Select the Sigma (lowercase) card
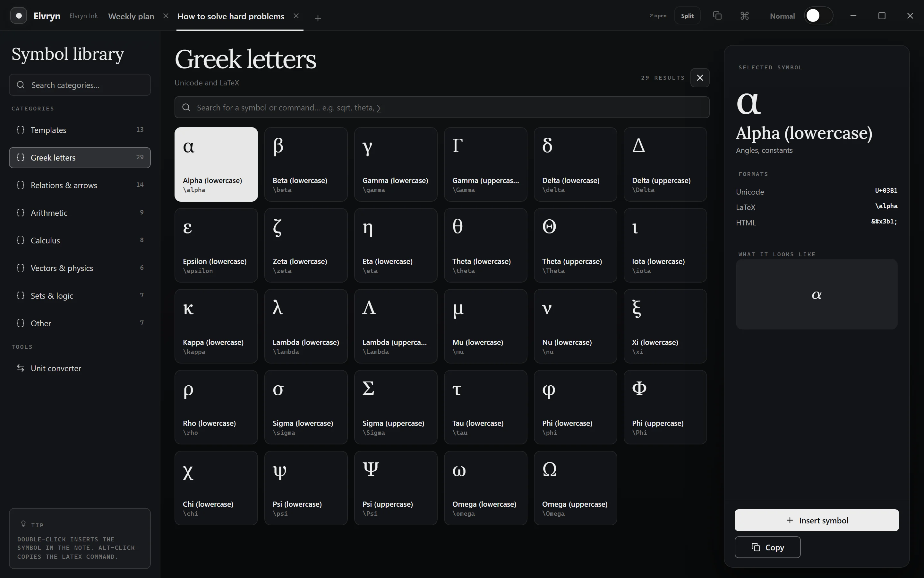Viewport: 924px width, 578px height. (x=306, y=407)
